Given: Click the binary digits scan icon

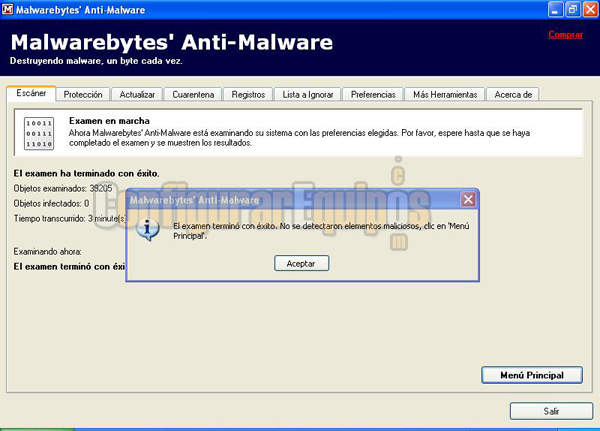Looking at the screenshot, I should (39, 133).
